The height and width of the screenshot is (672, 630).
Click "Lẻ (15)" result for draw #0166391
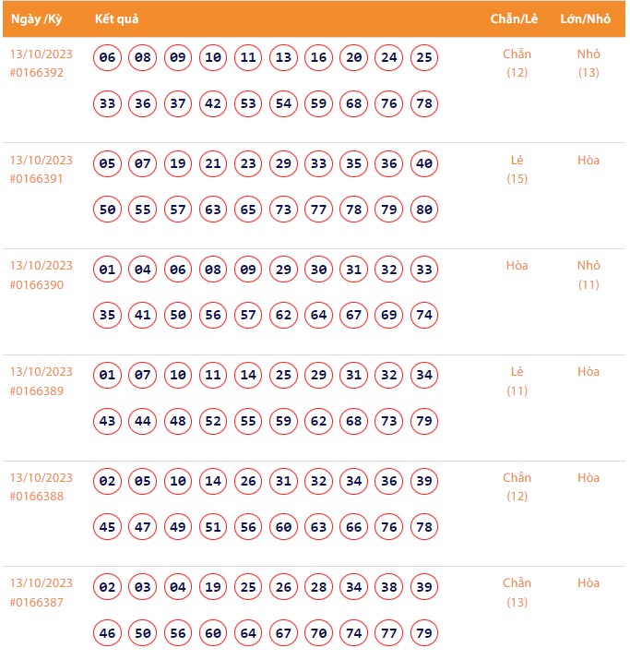coord(517,169)
